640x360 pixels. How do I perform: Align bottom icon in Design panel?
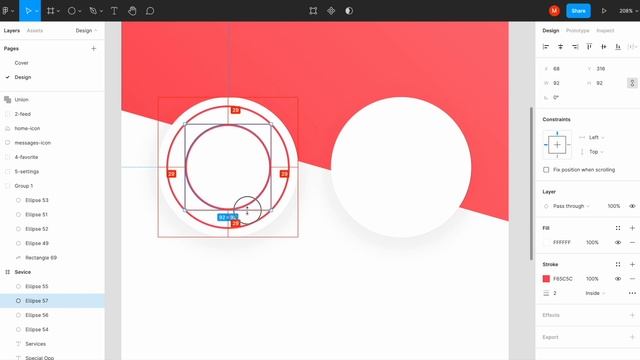coord(618,47)
